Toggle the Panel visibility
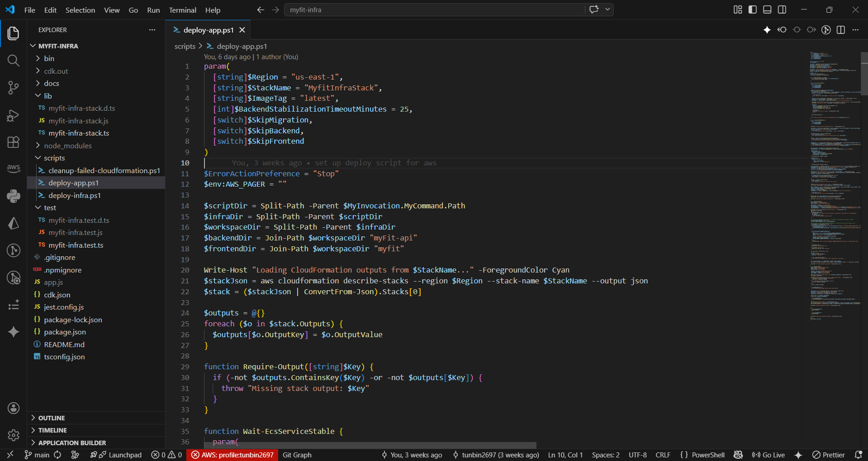This screenshot has width=868, height=461. point(767,9)
